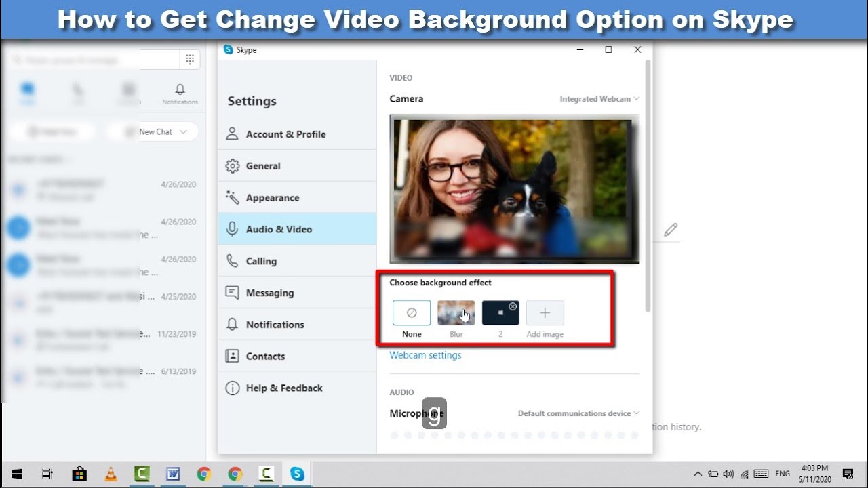Open Notifications settings in sidebar
868x488 pixels.
pos(297,325)
